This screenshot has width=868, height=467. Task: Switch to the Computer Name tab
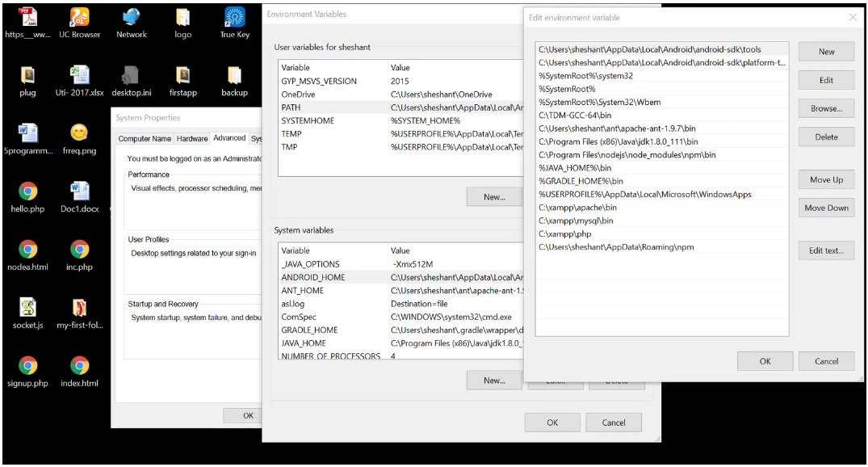(x=145, y=139)
